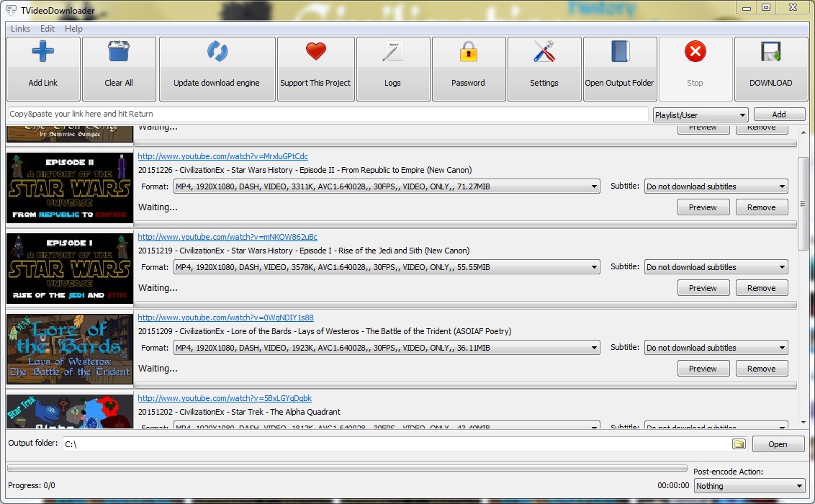This screenshot has height=504, width=815.
Task: Preview the Episode II Star Wars video
Action: (703, 207)
